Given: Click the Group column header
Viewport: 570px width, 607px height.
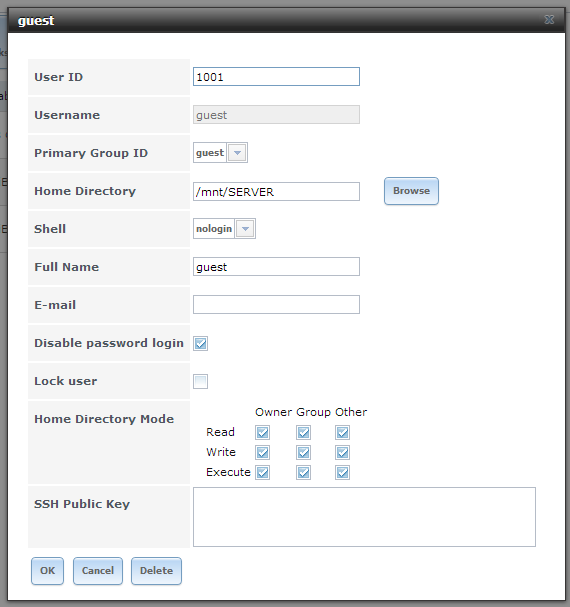Looking at the screenshot, I should coord(314,412).
